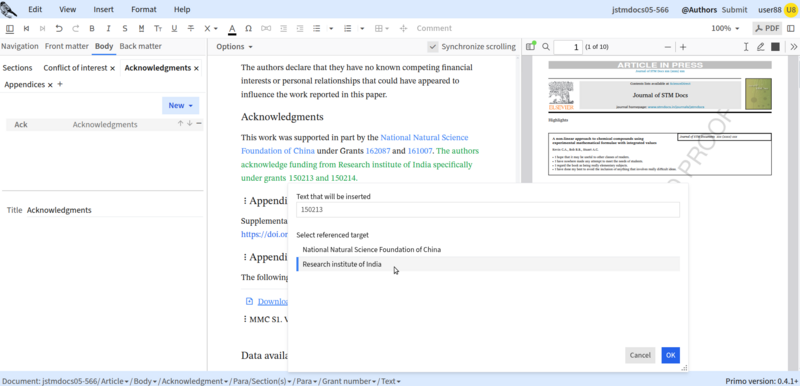This screenshot has height=386, width=800.
Task: Switch to the Front matter tab
Action: [67, 46]
